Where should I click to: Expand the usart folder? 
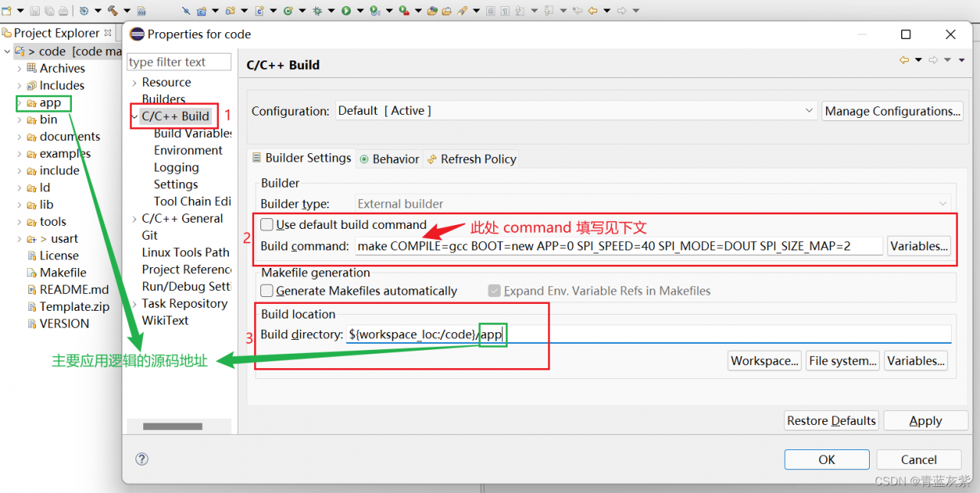pos(19,239)
